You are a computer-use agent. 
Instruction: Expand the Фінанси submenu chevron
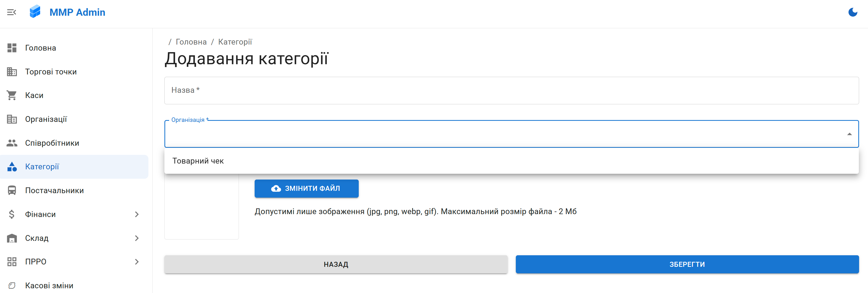pos(136,214)
